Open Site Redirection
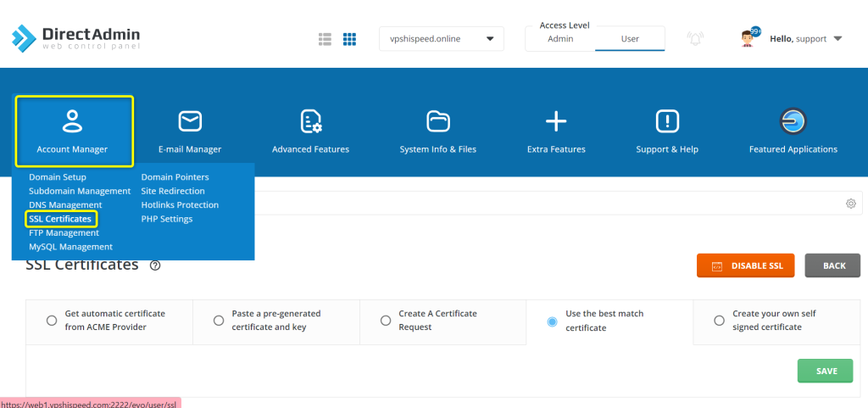868x408 pixels. coord(173,191)
